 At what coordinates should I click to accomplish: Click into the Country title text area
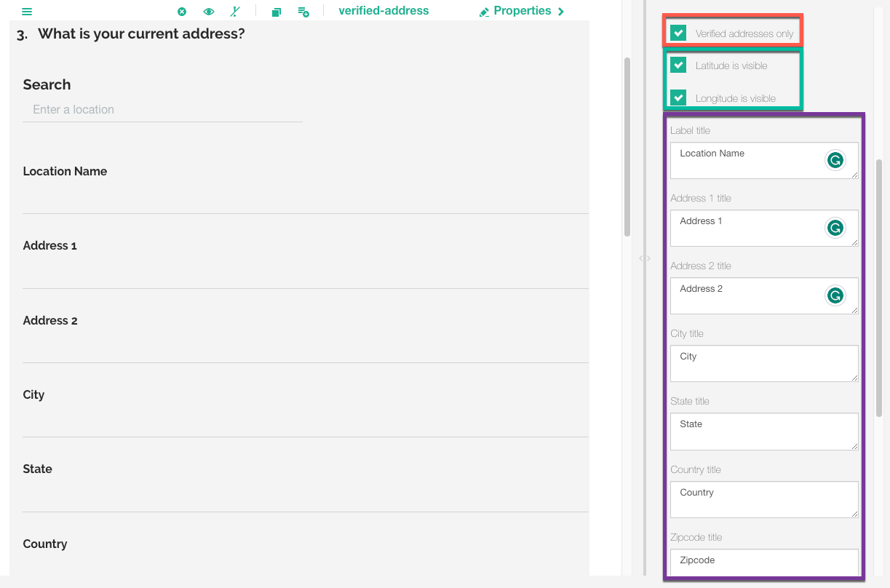tap(763, 498)
